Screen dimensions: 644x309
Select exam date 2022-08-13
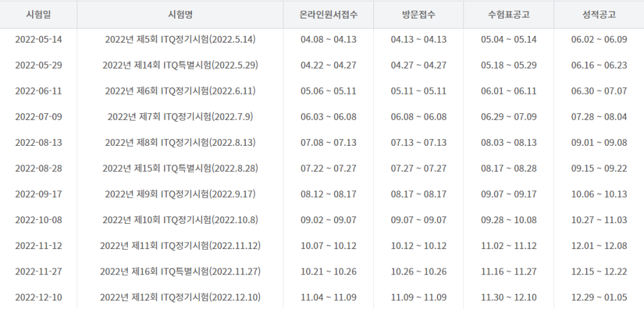(39, 143)
